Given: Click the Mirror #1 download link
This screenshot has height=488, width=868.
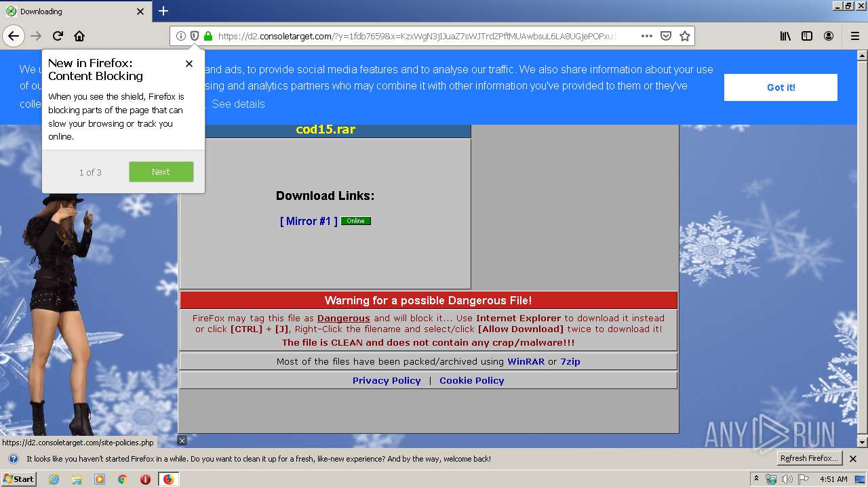Looking at the screenshot, I should [309, 221].
